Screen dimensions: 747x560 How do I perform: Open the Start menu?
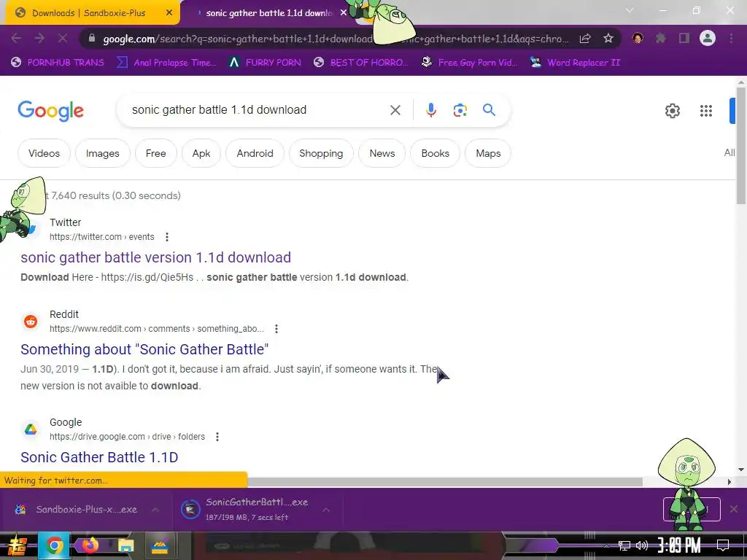(18, 546)
